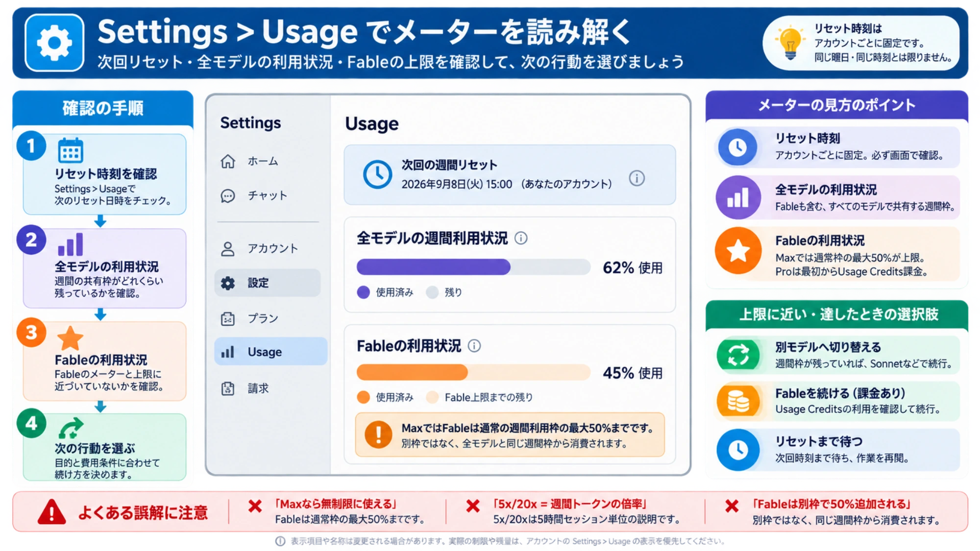Click the よくある誤解に注意 label

coord(143,512)
